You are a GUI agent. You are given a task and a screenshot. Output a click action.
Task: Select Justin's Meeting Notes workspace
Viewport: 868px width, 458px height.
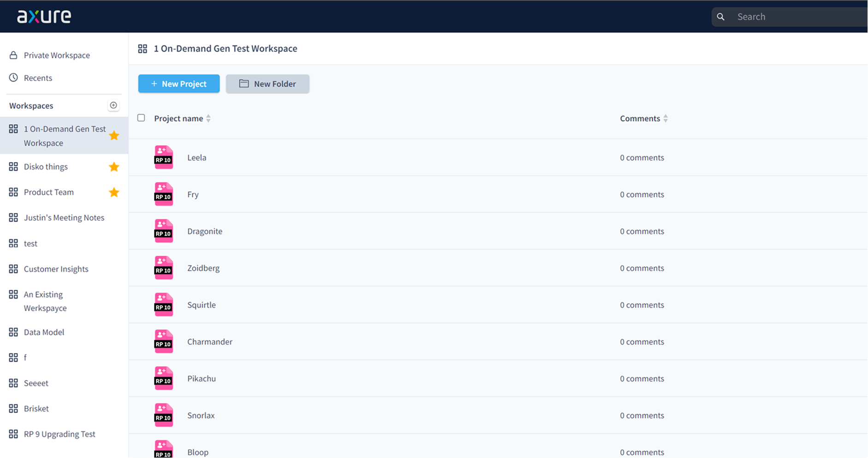[64, 217]
